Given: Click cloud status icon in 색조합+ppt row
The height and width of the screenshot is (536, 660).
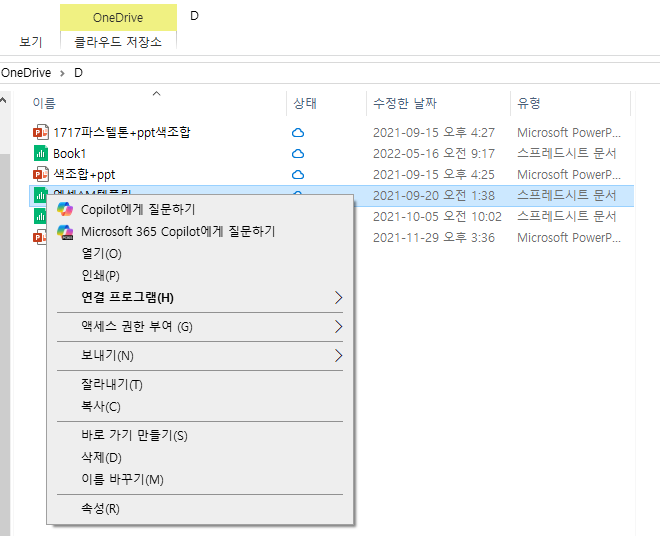Looking at the screenshot, I should (298, 175).
